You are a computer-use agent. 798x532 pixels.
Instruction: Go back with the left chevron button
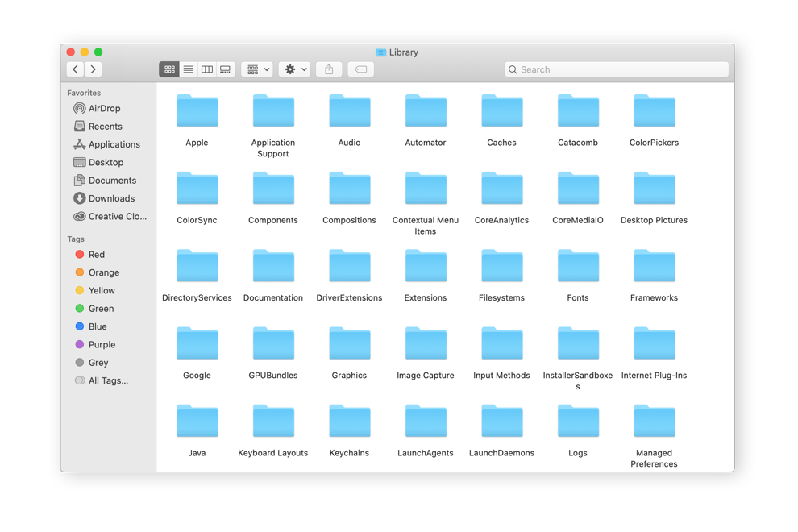click(75, 69)
